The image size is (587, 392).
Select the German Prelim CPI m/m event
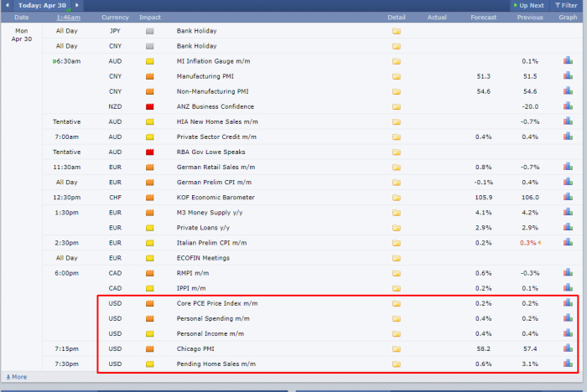(214, 182)
